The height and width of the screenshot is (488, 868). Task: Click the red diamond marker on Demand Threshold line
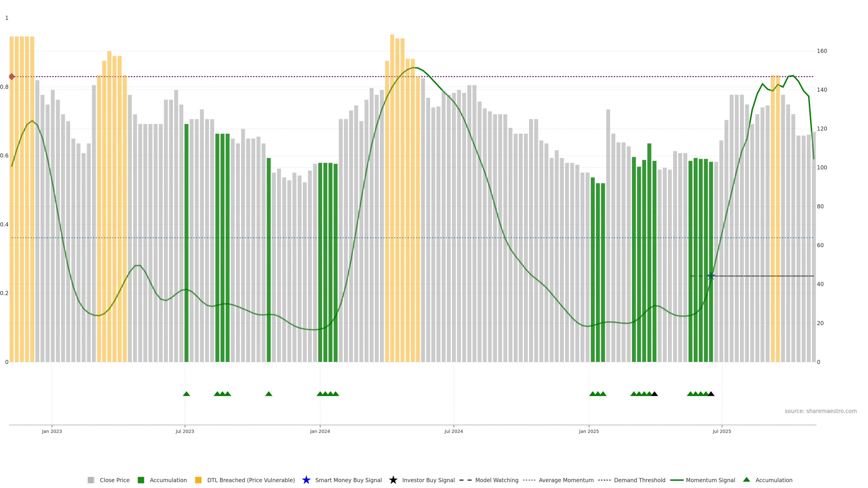(x=12, y=77)
